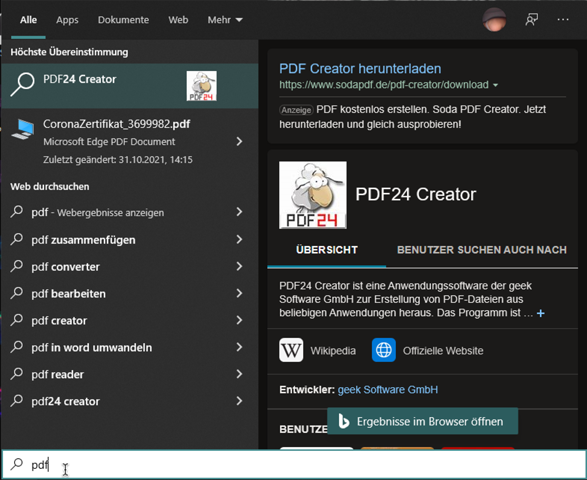Click the feedback person icon
This screenshot has width=587, height=480.
(x=532, y=19)
